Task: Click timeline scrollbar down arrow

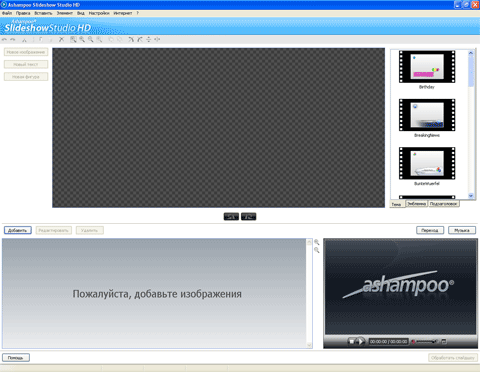Action: (309, 345)
